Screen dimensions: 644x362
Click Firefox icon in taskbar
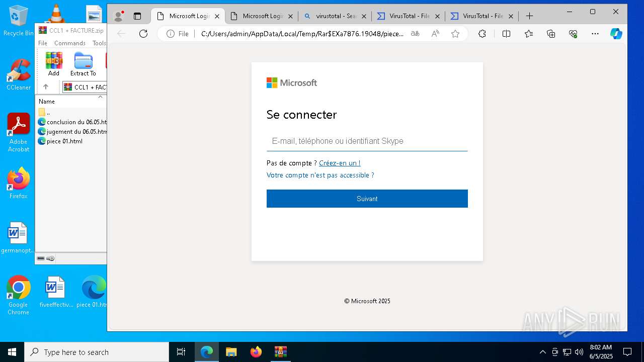(x=256, y=352)
